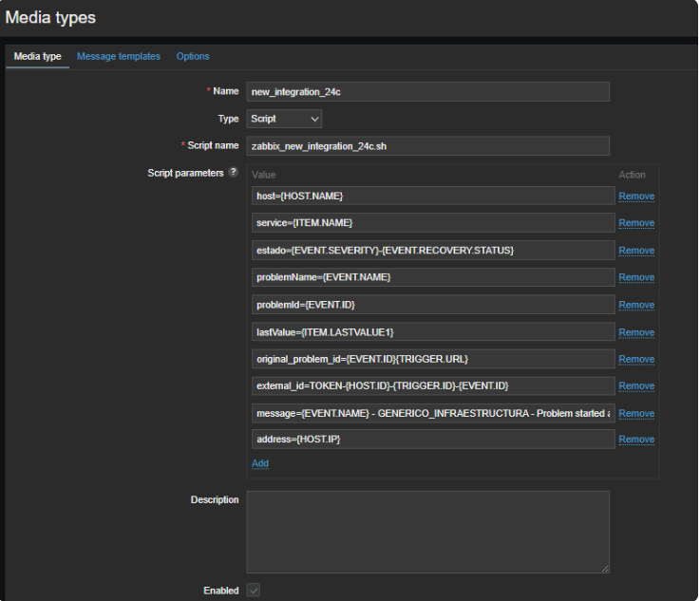Open the Options tab
Screen dimensions: 700x601
[193, 57]
